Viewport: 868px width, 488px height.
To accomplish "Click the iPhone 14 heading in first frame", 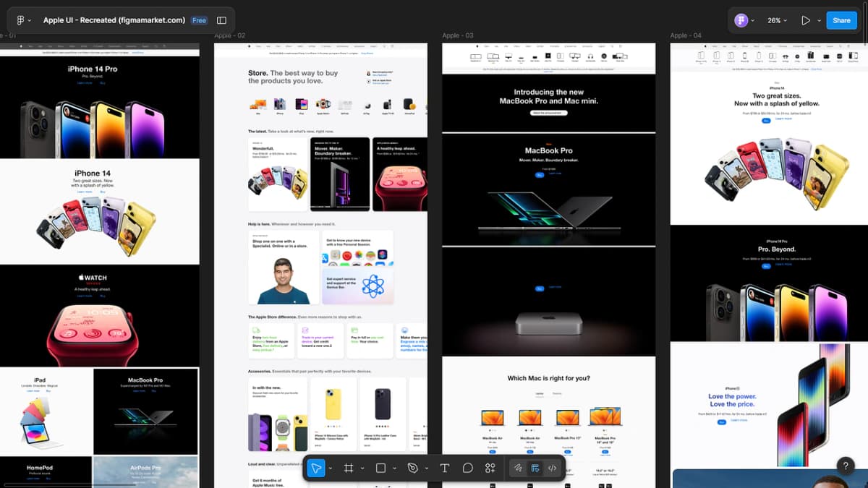I will [93, 174].
